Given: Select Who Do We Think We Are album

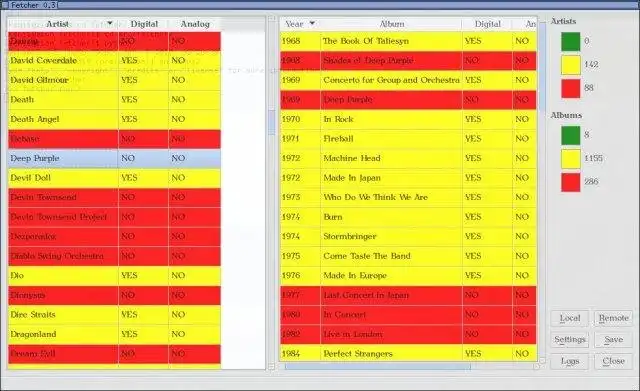Looking at the screenshot, I should [x=409, y=198].
